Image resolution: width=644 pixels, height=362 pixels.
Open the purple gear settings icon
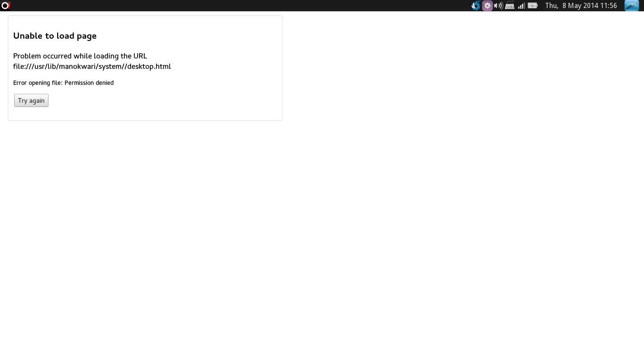tap(487, 6)
